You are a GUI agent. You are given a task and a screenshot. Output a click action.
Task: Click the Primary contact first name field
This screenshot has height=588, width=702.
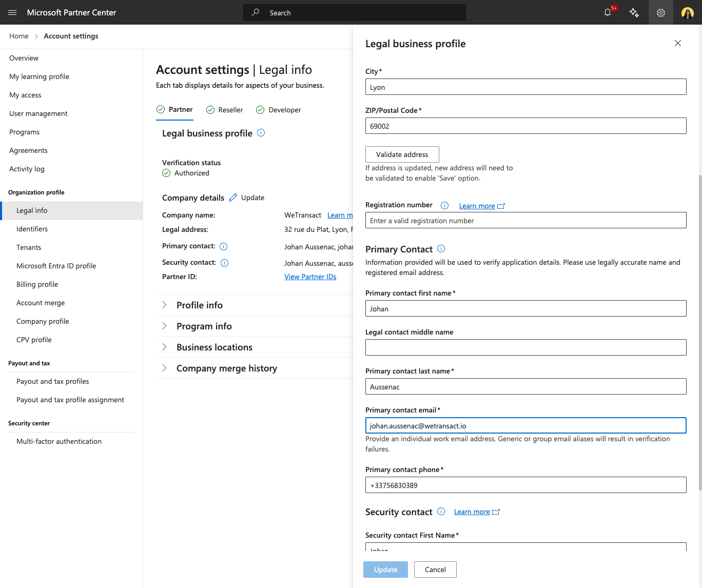[x=526, y=308]
